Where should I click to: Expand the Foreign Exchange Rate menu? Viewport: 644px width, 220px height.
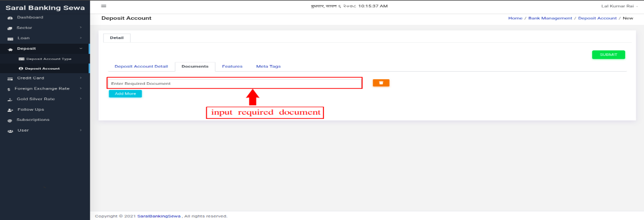click(81, 88)
